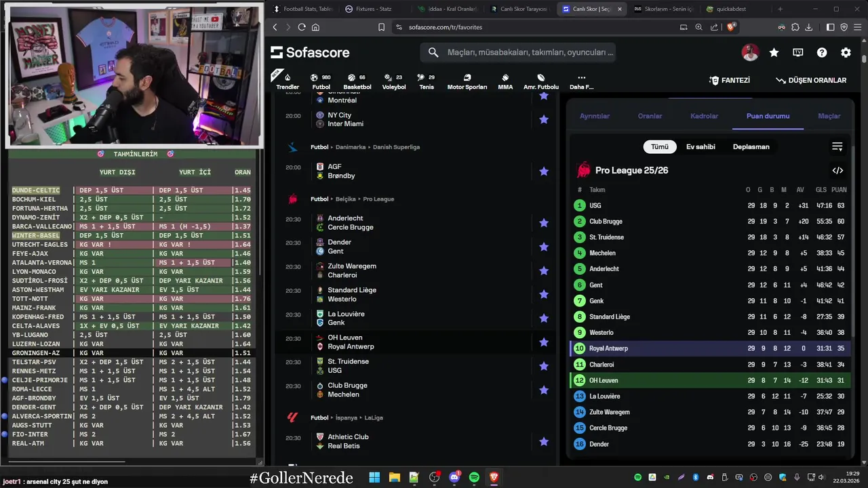This screenshot has height=488, width=868.
Task: Open browser downloads icon
Action: pyautogui.click(x=808, y=27)
